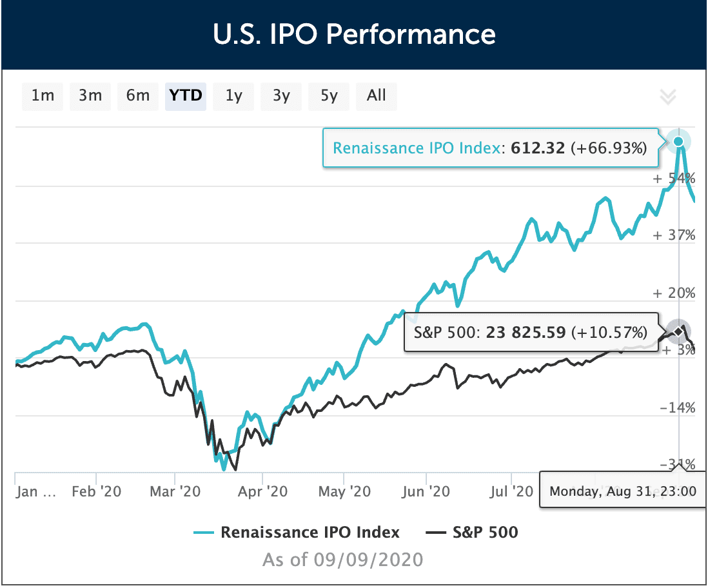Select the 5y time range
This screenshot has width=708, height=588.
(x=328, y=96)
